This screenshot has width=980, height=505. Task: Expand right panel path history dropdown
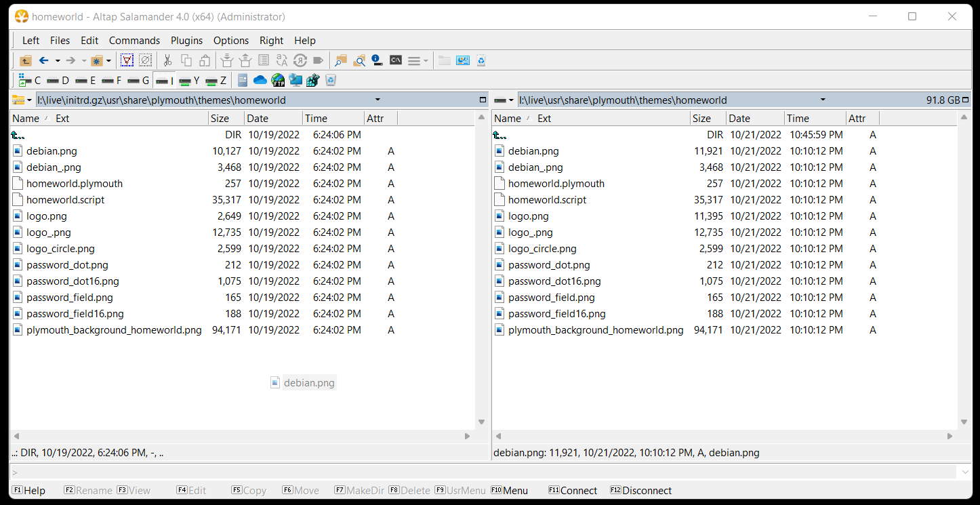tap(823, 100)
